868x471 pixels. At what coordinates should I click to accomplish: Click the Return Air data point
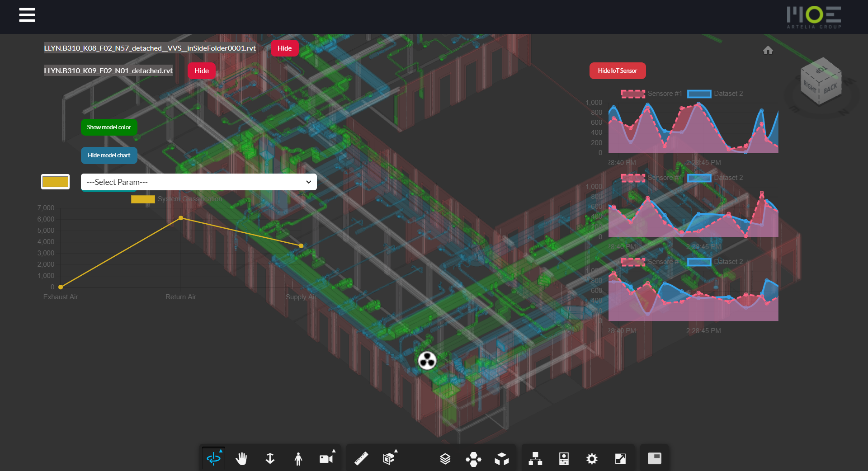[181, 218]
